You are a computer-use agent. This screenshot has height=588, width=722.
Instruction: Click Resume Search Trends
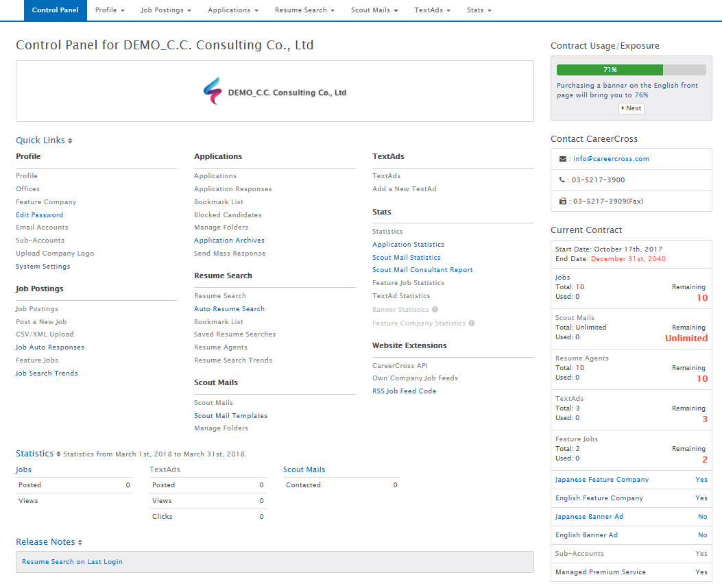click(233, 360)
